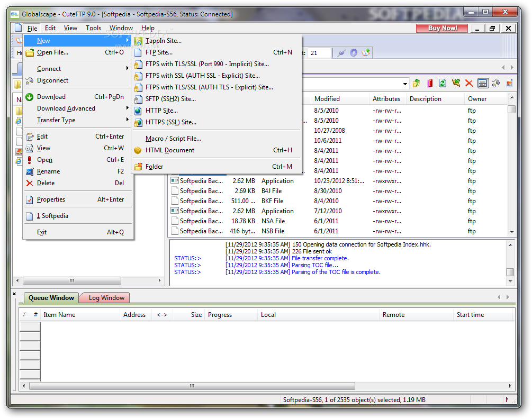The height and width of the screenshot is (419, 532).
Task: Open the Tools menu
Action: (93, 28)
